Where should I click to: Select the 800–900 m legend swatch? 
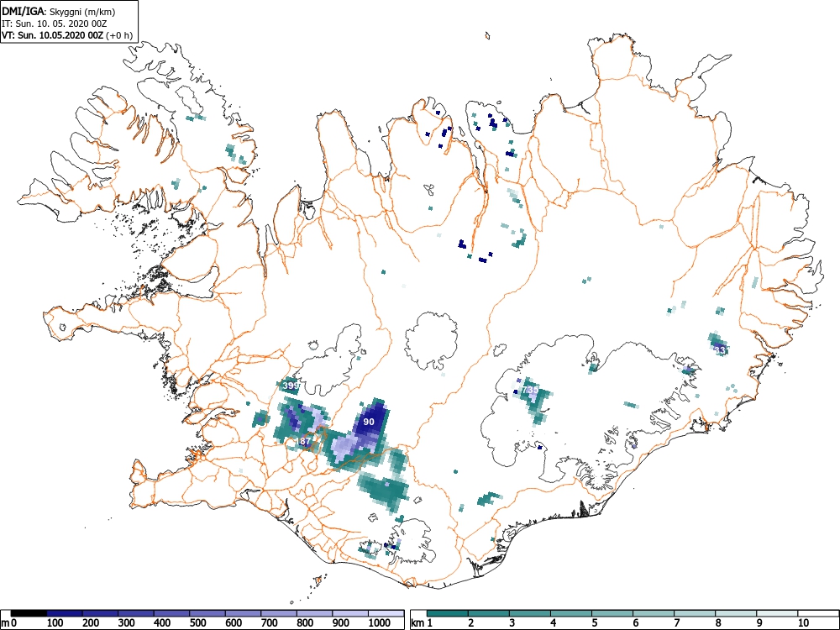point(314,613)
